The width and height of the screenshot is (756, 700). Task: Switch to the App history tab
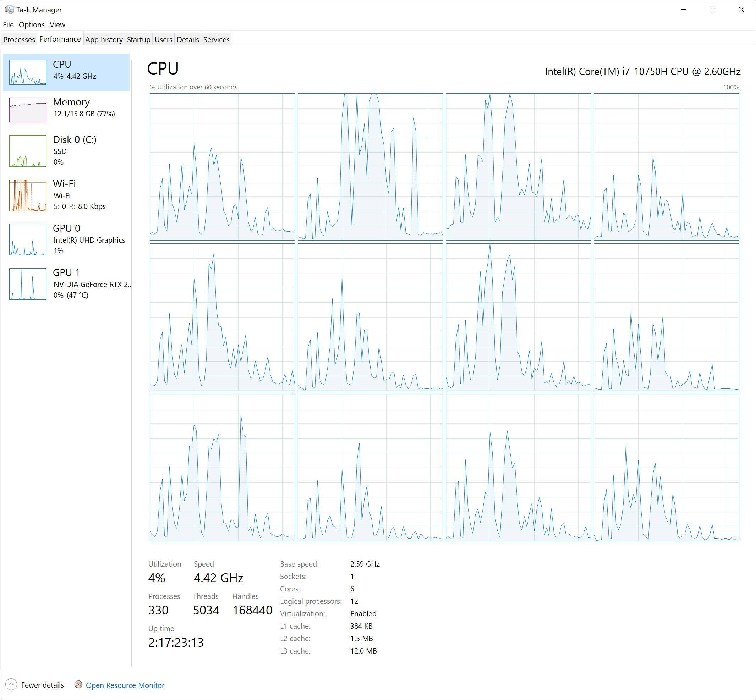[104, 39]
